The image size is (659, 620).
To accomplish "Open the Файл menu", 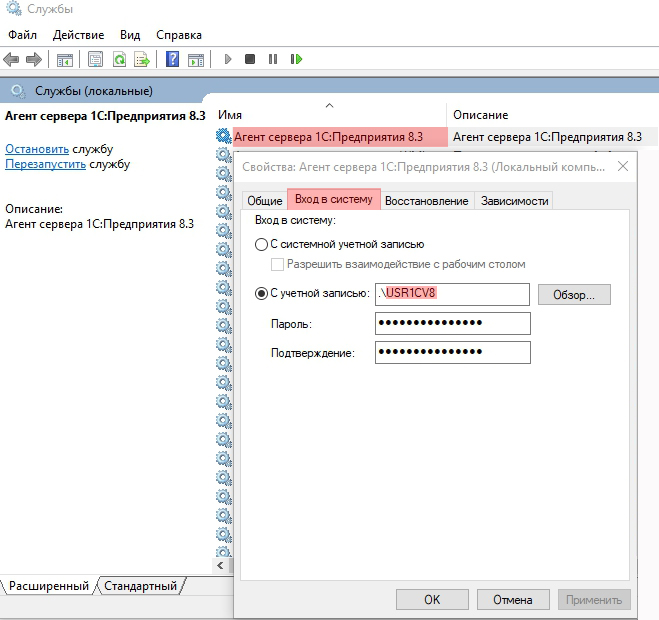I will coord(22,35).
